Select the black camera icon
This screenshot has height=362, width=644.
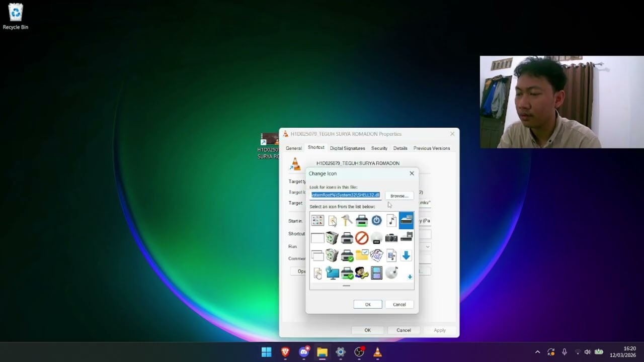pos(391,238)
